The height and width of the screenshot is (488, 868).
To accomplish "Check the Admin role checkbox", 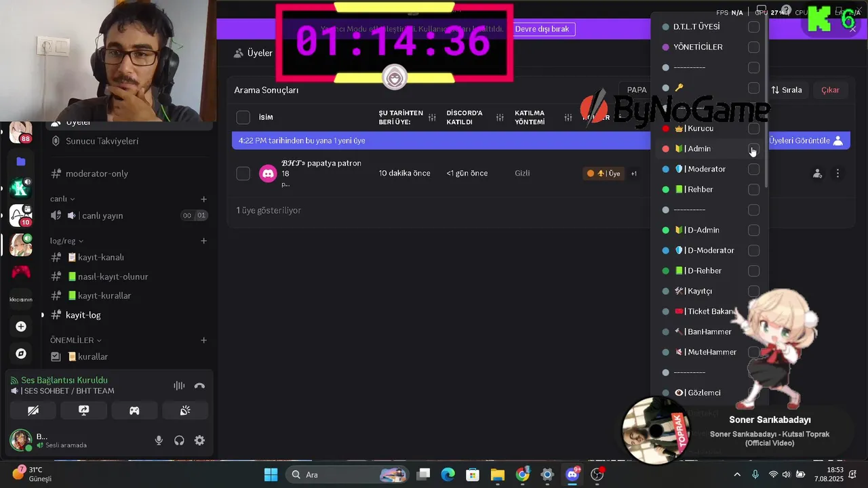I will (x=753, y=148).
